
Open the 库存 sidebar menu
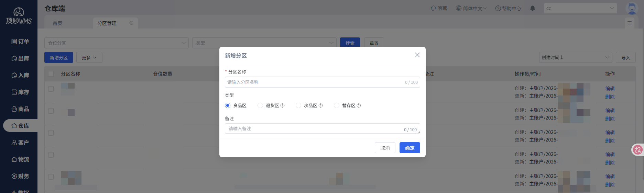pos(20,92)
